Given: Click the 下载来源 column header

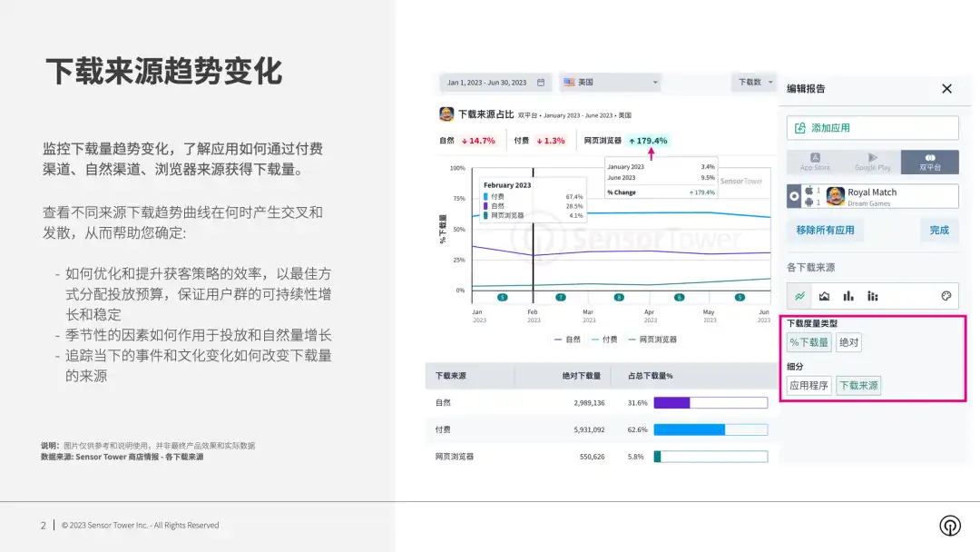Looking at the screenshot, I should pos(451,376).
